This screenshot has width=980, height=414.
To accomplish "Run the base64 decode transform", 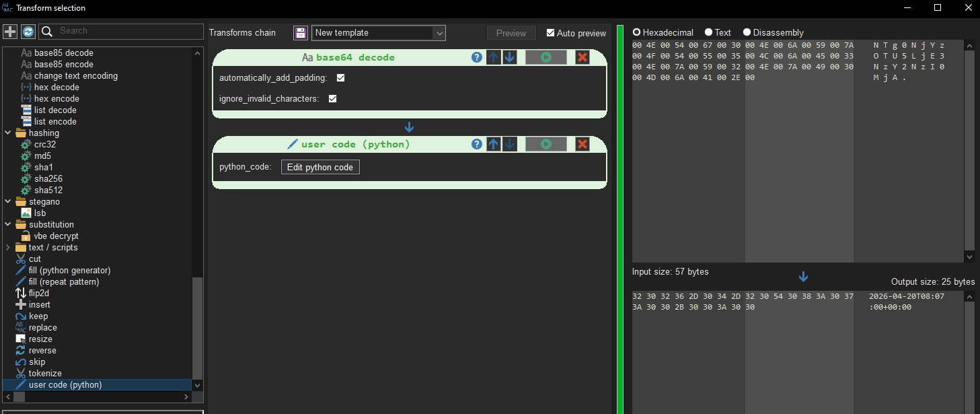I will 546,57.
